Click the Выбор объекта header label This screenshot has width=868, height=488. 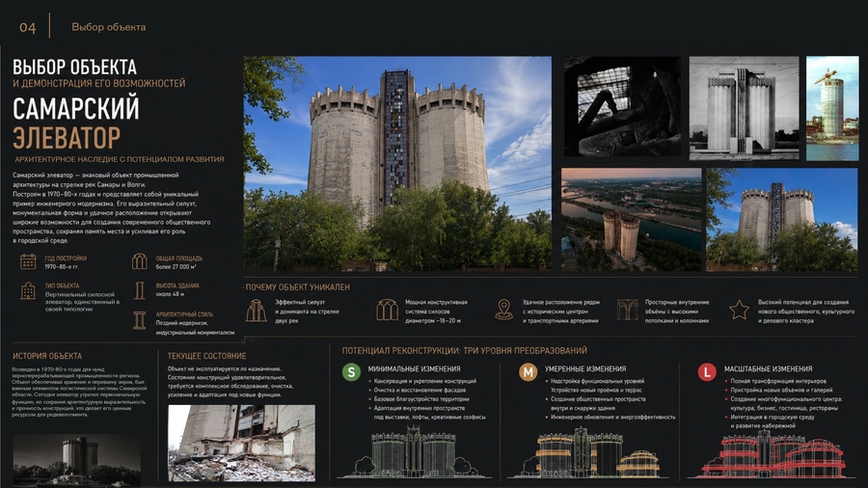pyautogui.click(x=108, y=27)
